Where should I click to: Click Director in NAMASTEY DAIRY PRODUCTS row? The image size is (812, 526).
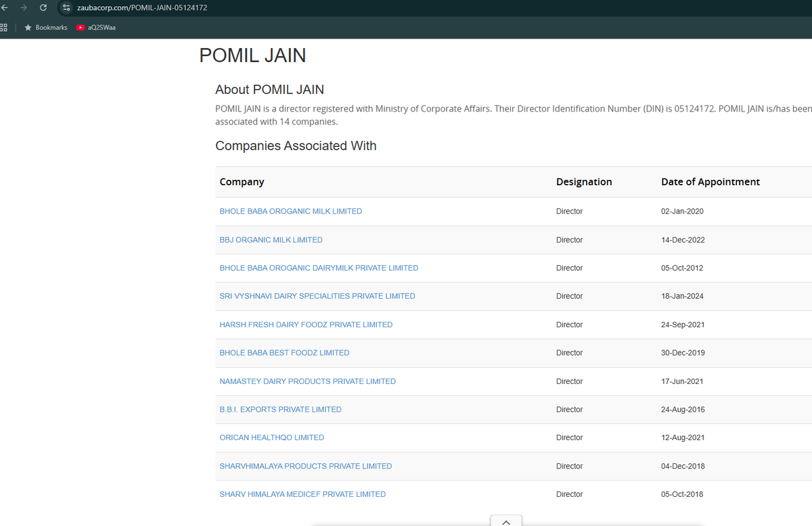coord(569,381)
